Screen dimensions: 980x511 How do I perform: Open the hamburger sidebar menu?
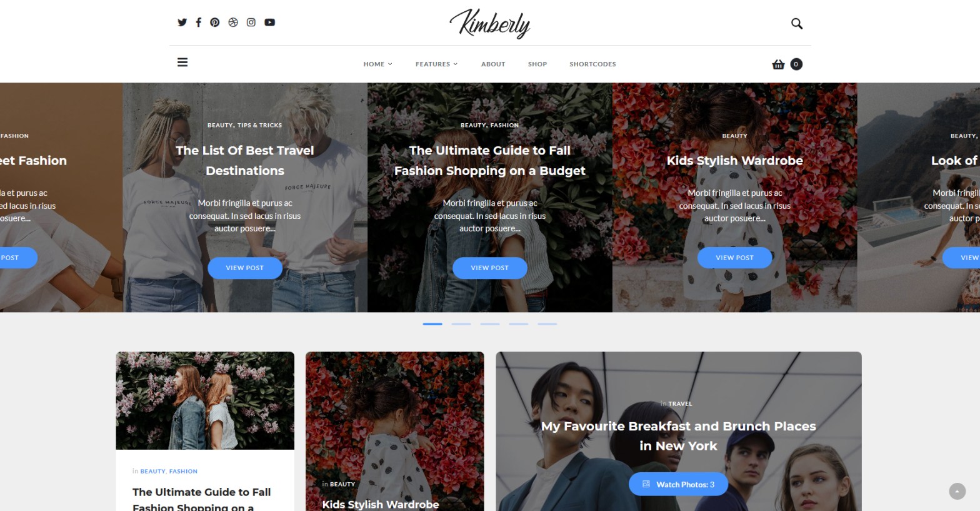(182, 63)
